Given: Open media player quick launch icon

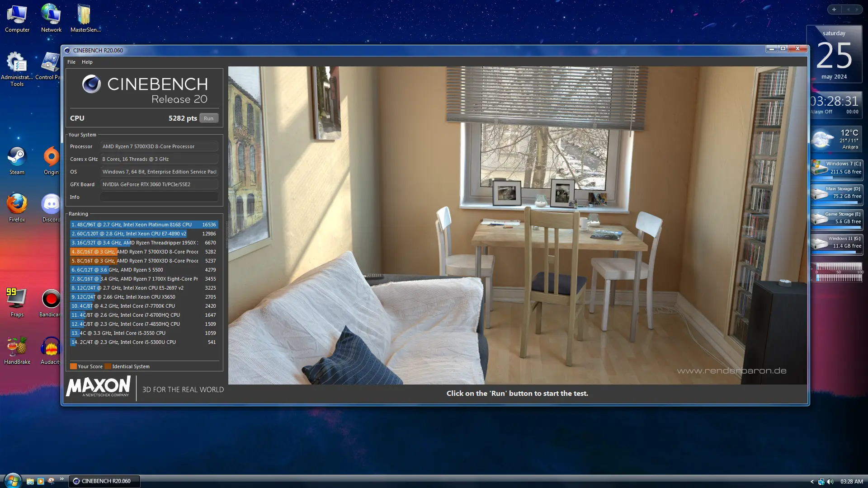Looking at the screenshot, I should pyautogui.click(x=40, y=481).
